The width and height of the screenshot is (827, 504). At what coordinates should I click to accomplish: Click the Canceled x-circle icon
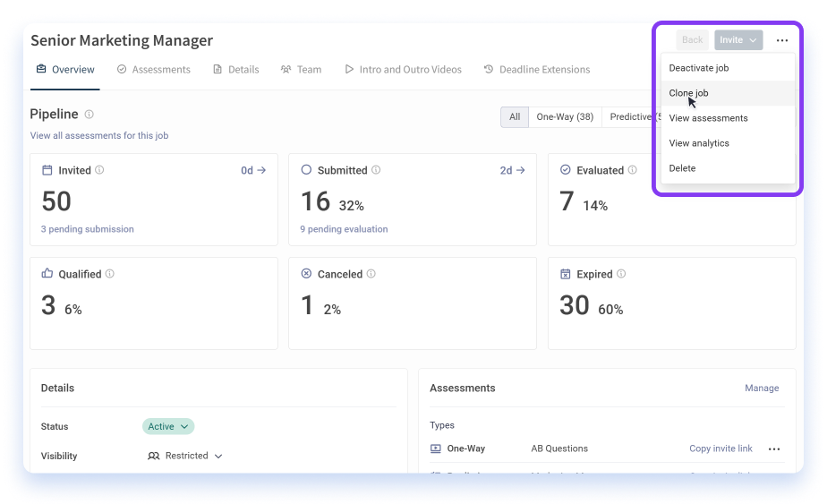[x=306, y=273]
